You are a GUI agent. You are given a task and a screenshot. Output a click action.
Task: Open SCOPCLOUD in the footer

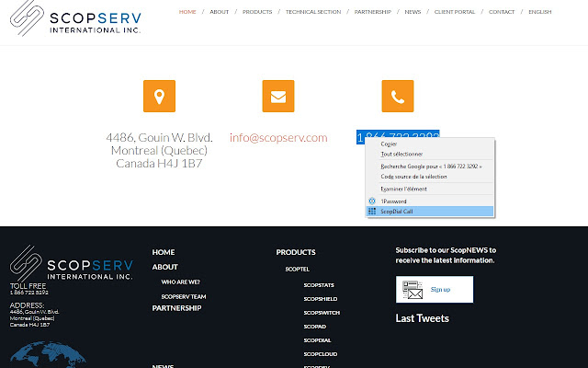pyautogui.click(x=321, y=354)
